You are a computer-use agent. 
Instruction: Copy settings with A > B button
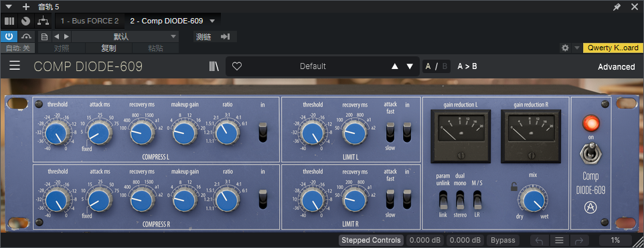coord(467,66)
